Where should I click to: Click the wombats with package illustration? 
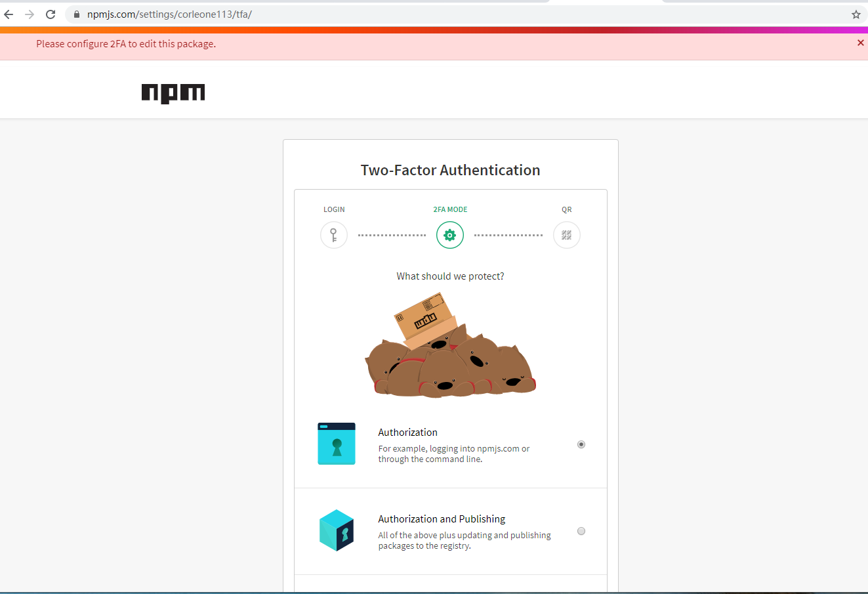451,345
